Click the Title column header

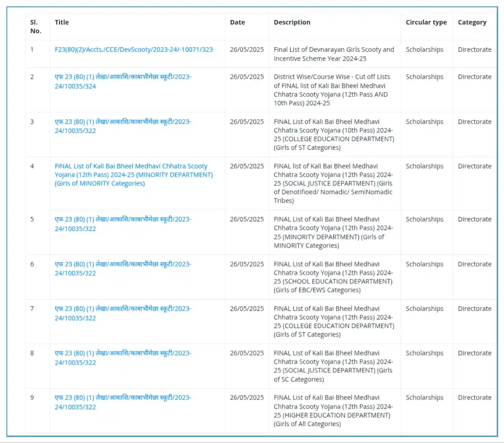click(x=62, y=22)
